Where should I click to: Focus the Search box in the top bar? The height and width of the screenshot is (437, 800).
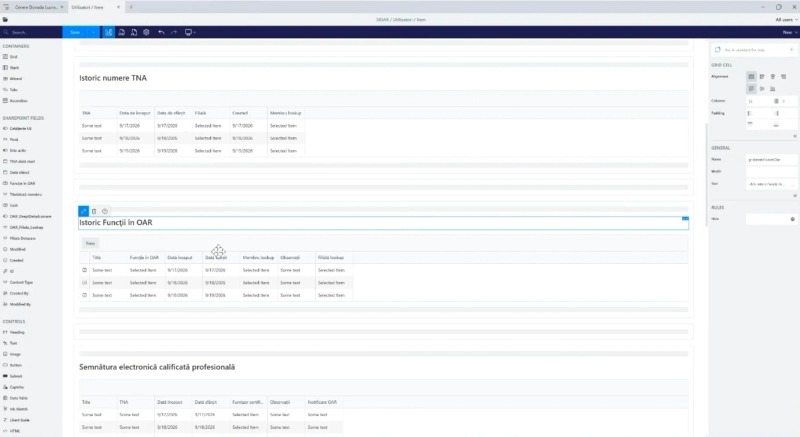tap(33, 32)
